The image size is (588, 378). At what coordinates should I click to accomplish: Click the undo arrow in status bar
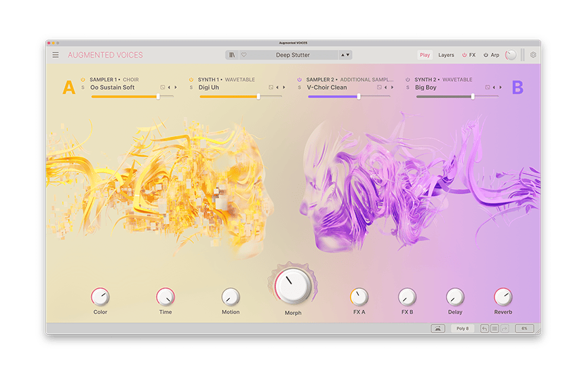tap(484, 329)
